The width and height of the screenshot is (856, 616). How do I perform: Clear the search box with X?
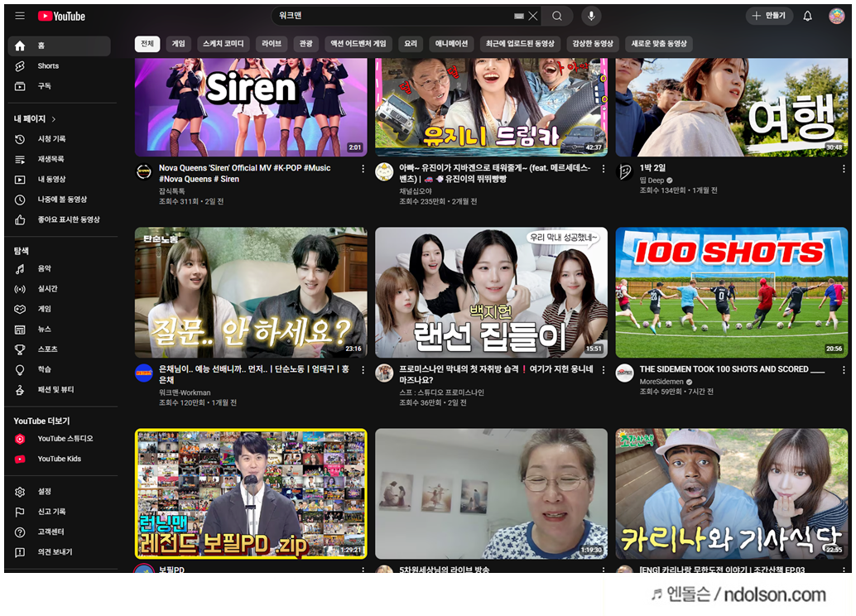[x=533, y=17]
